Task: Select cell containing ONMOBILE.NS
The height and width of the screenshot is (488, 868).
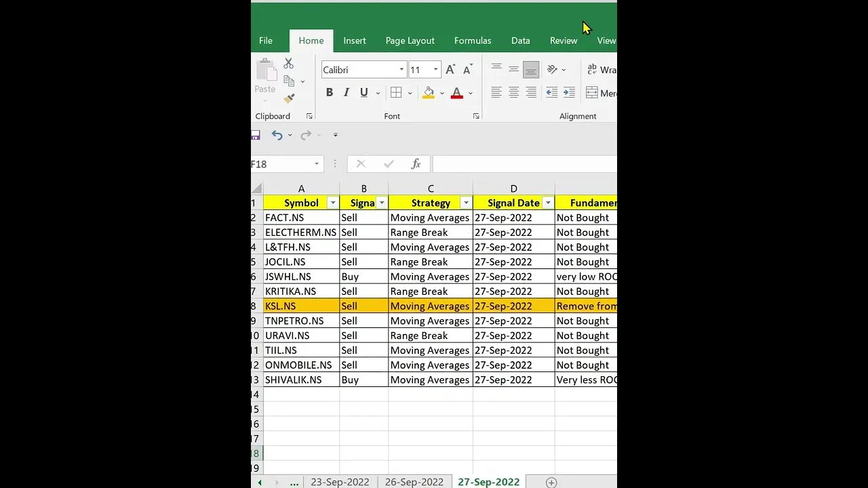Action: click(x=301, y=365)
